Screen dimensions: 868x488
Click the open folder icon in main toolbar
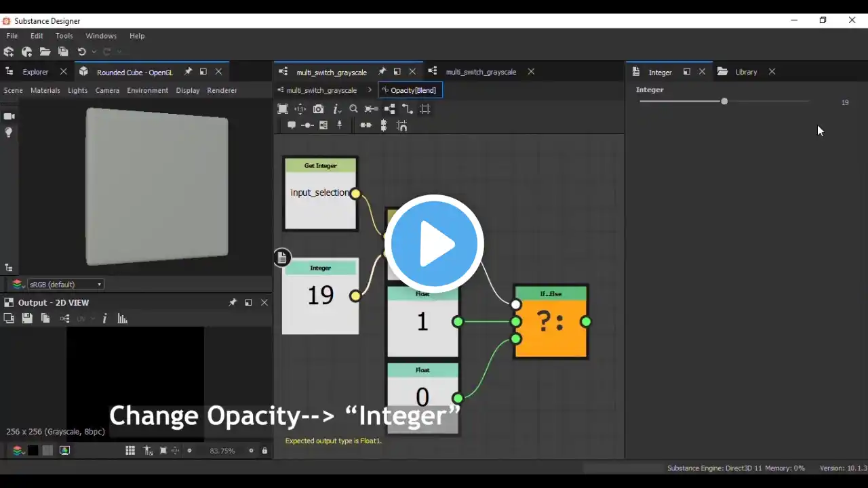45,52
